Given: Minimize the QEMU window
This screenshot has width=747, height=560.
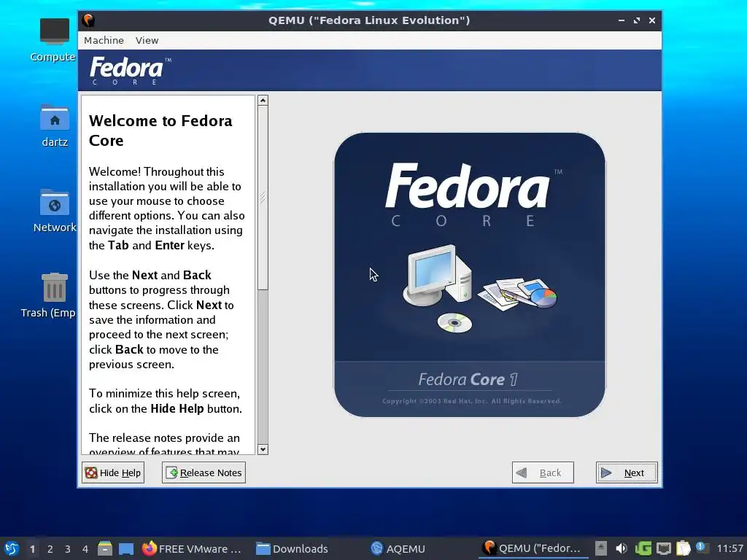Looking at the screenshot, I should pos(622,20).
